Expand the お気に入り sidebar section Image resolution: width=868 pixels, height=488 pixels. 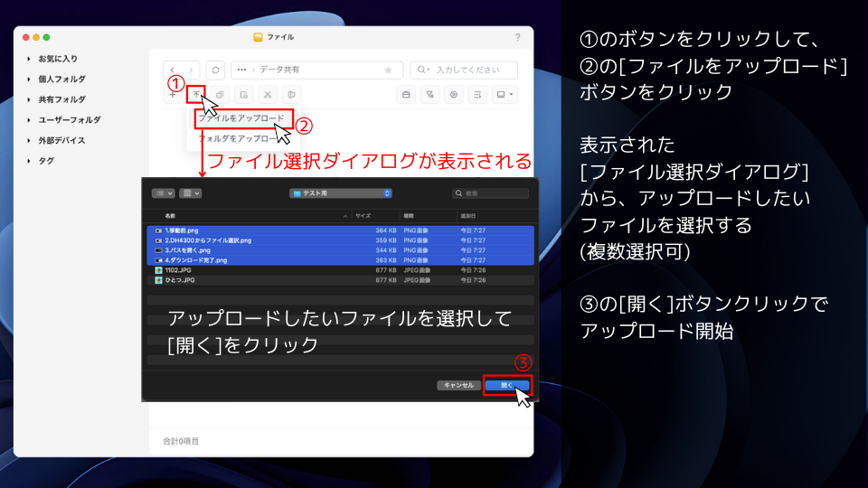(28, 59)
